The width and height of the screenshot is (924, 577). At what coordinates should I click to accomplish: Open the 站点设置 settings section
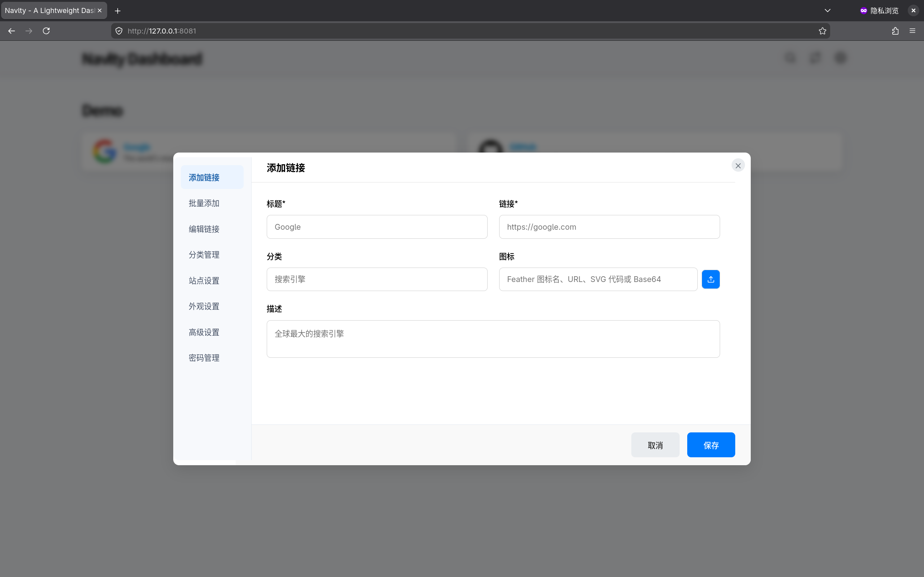204,280
